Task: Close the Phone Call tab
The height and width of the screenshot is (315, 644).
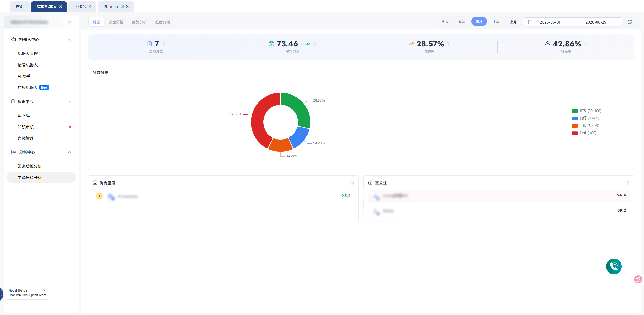Action: pos(127,6)
